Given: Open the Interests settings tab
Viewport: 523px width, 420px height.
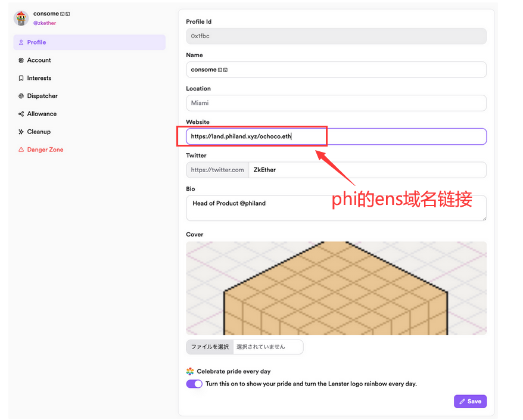Looking at the screenshot, I should (x=39, y=78).
